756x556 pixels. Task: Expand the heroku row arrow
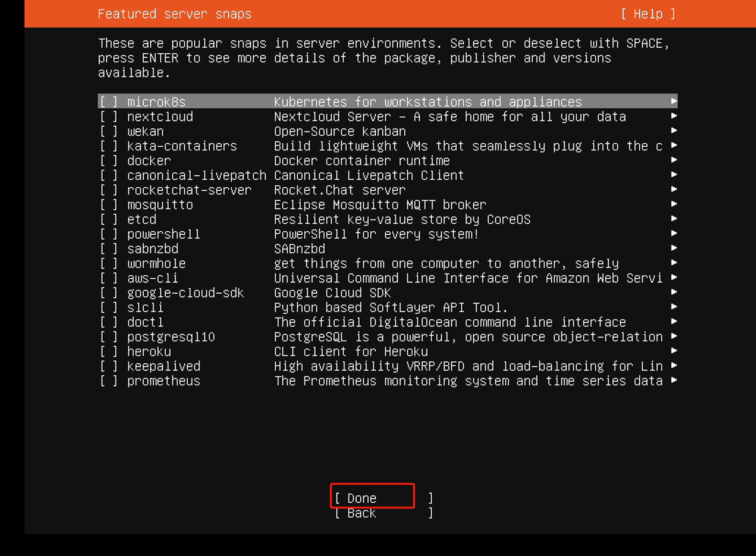tap(673, 350)
